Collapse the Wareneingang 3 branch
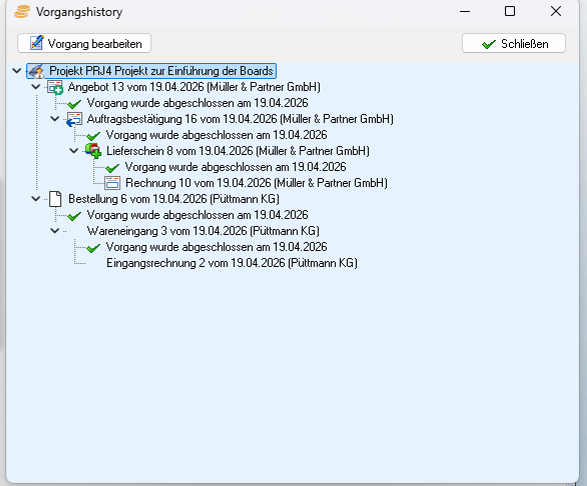Image resolution: width=587 pixels, height=486 pixels. 55,231
